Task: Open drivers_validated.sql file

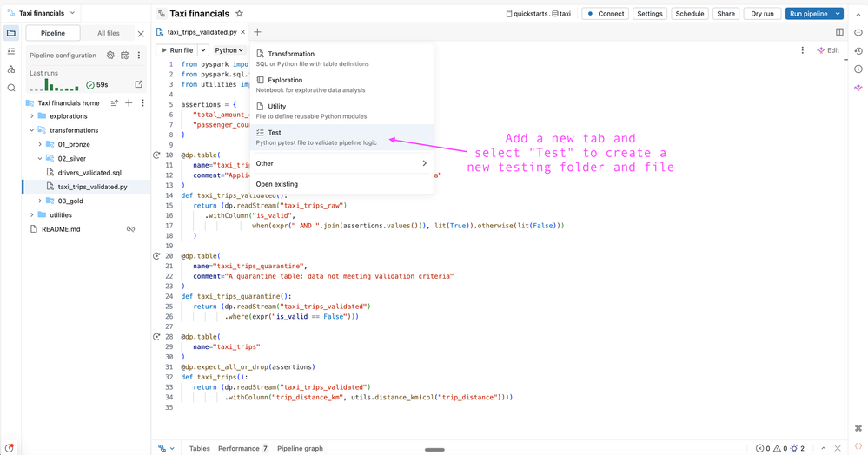Action: click(x=89, y=173)
